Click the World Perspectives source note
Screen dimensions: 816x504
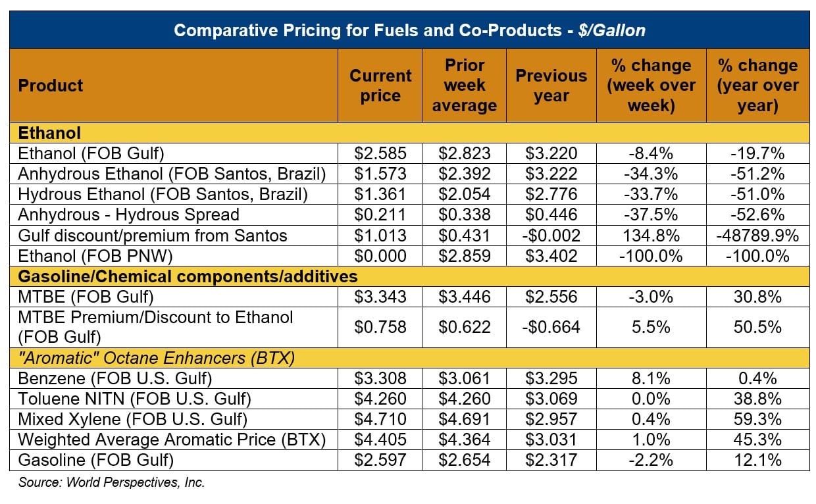pyautogui.click(x=112, y=482)
